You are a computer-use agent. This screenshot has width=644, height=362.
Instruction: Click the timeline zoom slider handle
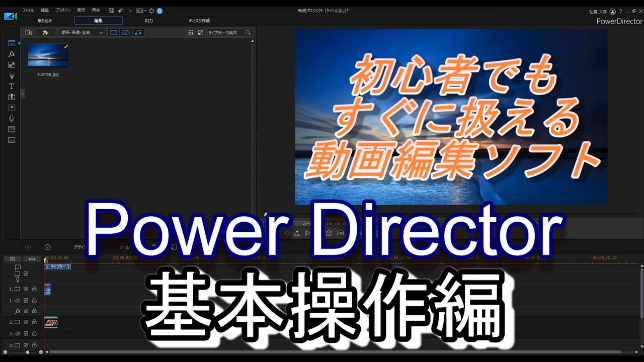coord(27,352)
